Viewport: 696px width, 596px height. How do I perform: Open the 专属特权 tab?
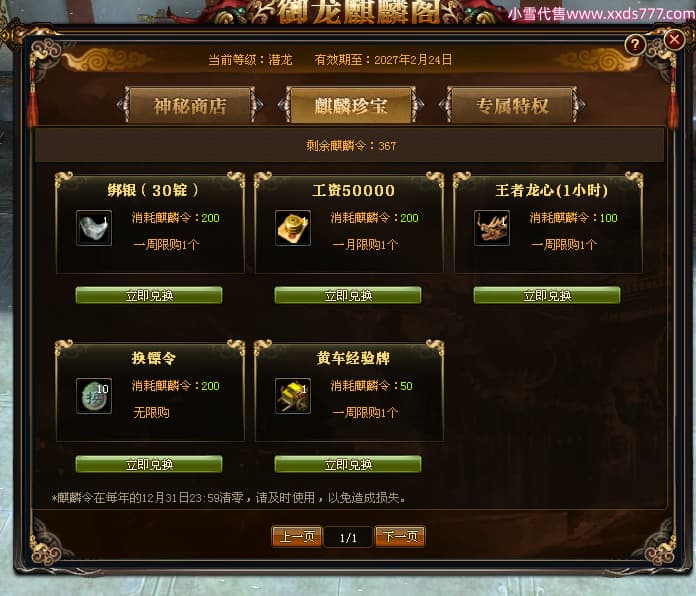click(512, 105)
